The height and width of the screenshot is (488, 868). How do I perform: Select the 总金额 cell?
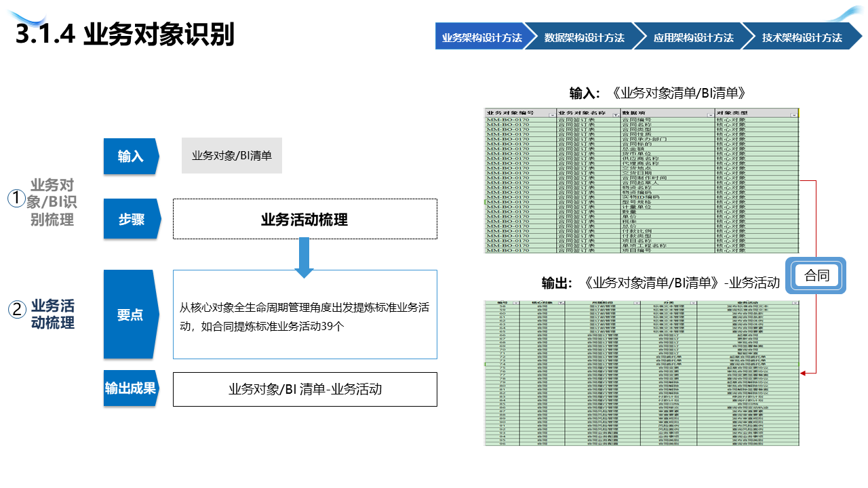(x=668, y=148)
